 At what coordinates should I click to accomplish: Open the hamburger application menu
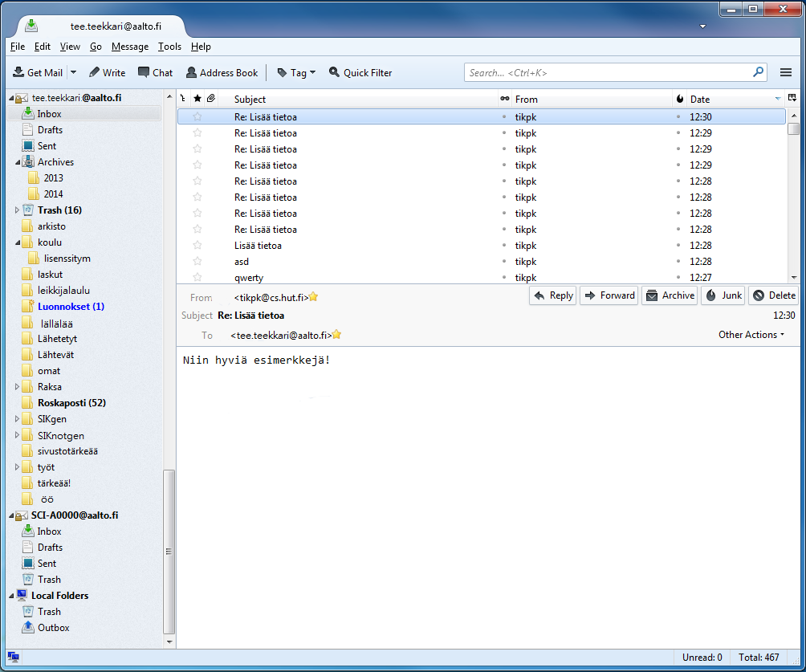click(x=785, y=72)
